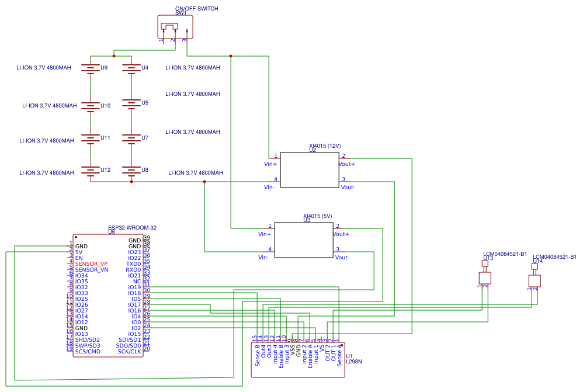This screenshot has width=583, height=392.
Task: Click the IO34 pin label
Action: [x=81, y=276]
